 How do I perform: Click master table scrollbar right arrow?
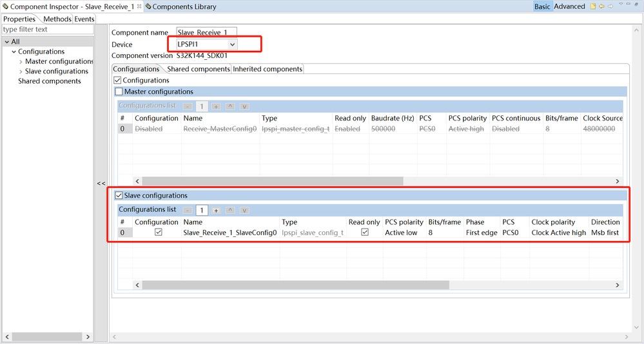point(618,181)
